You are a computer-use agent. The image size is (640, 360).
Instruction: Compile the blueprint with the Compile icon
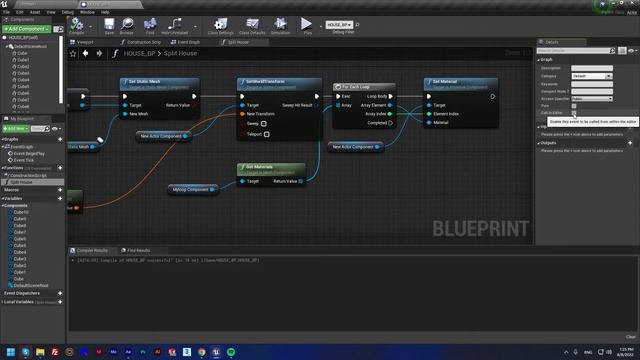click(x=77, y=26)
